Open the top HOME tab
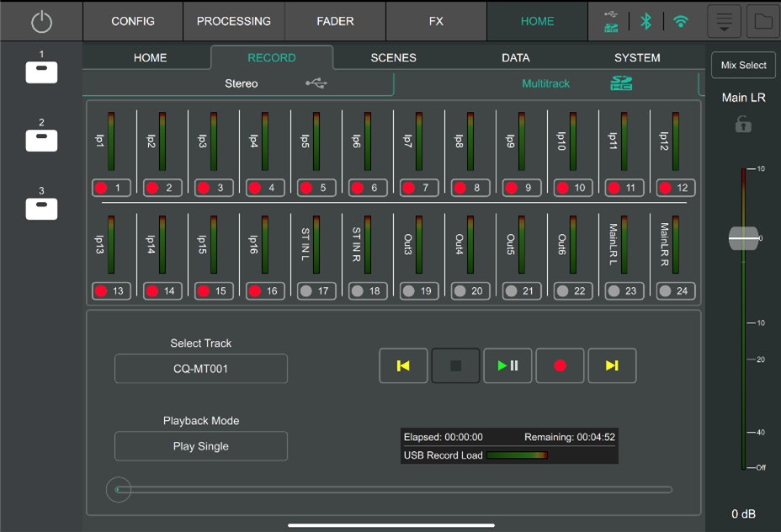Screen dimensions: 781x532 tap(538, 21)
